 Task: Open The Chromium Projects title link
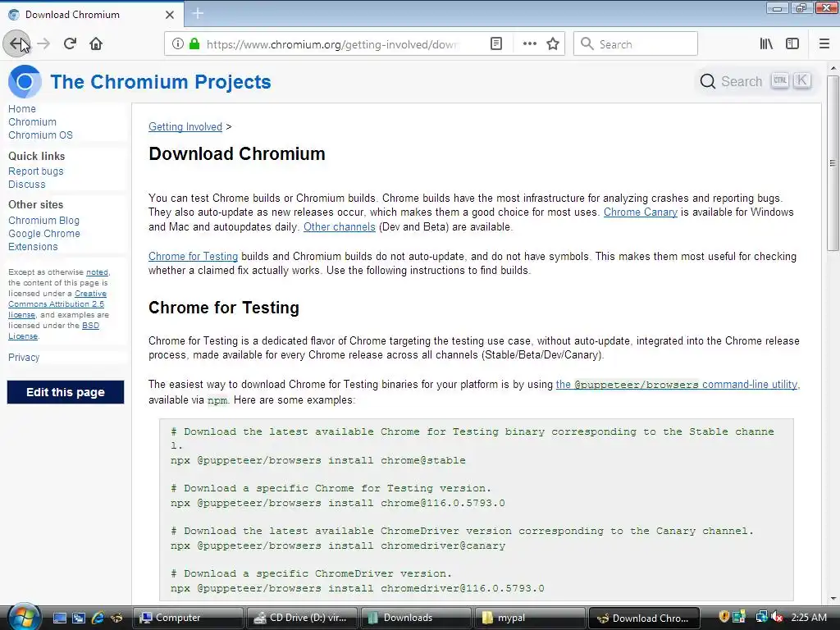[161, 81]
